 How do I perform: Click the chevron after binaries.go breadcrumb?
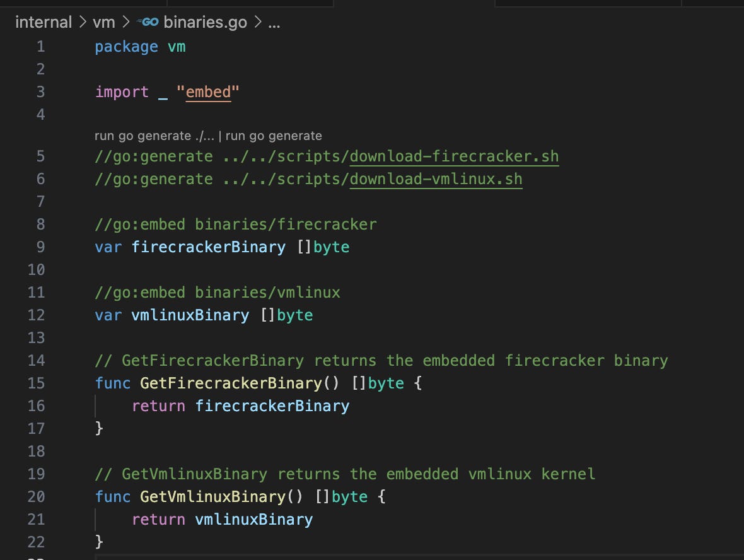(258, 22)
